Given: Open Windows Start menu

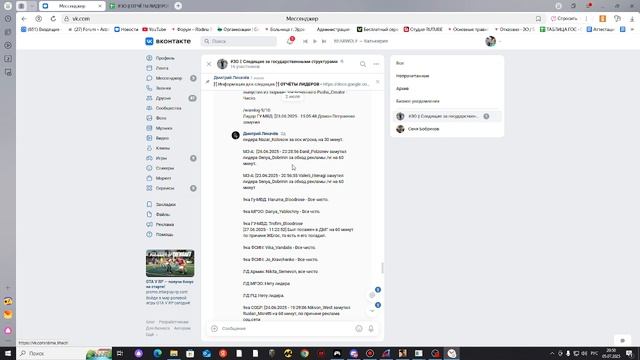Looking at the screenshot, I should tap(8, 353).
